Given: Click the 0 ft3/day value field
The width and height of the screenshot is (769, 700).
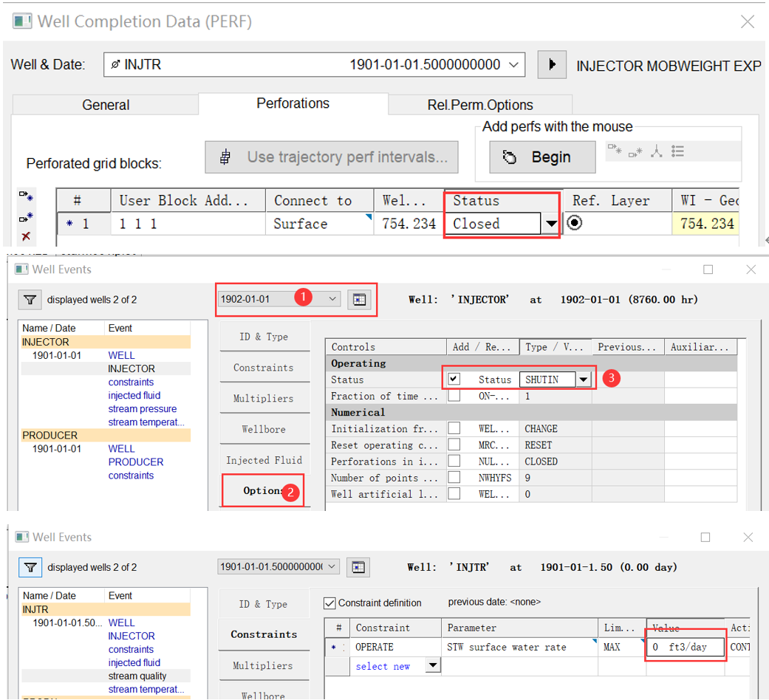Looking at the screenshot, I should tap(684, 647).
